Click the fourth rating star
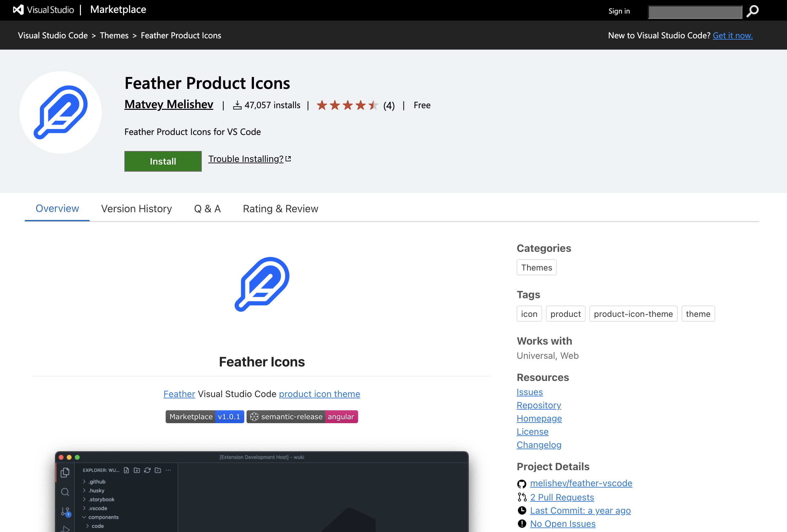 (360, 105)
